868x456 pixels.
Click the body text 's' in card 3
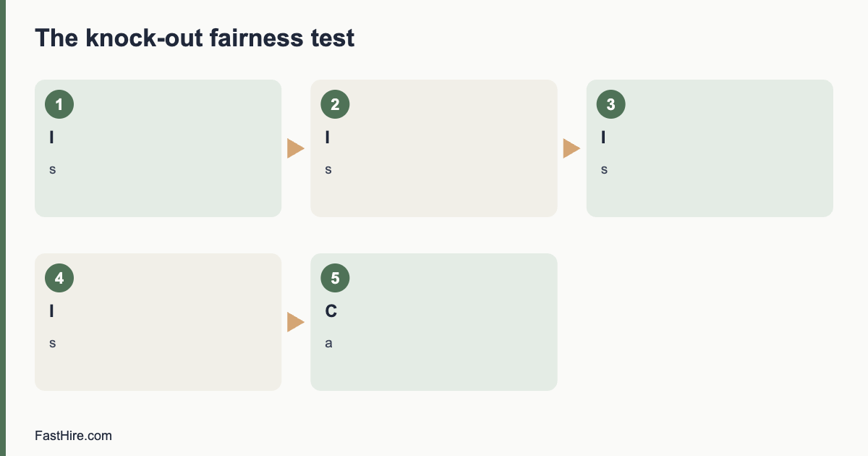click(x=604, y=169)
